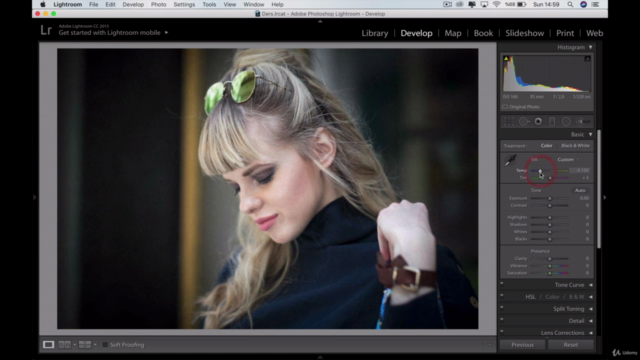Viewport: 640px width, 360px height.
Task: Switch to the Map module
Action: click(453, 33)
